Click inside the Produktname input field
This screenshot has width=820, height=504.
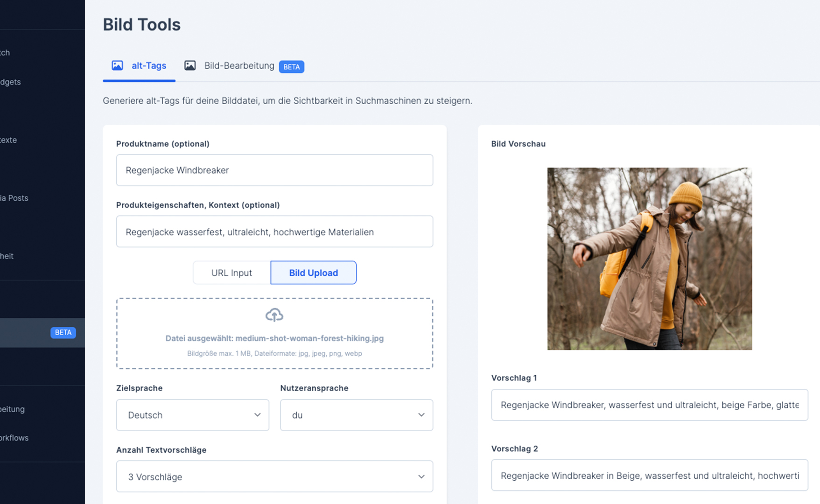(274, 170)
